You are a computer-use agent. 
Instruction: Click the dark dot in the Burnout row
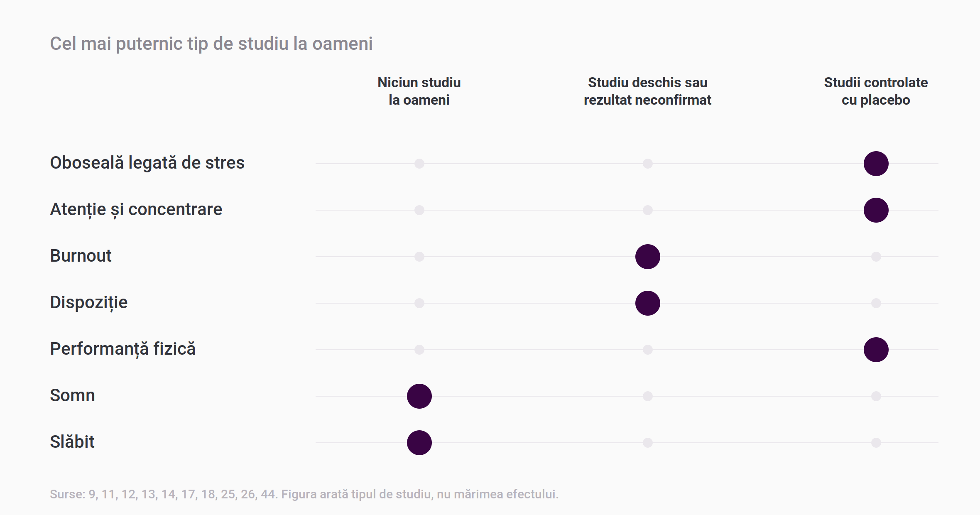tap(648, 257)
